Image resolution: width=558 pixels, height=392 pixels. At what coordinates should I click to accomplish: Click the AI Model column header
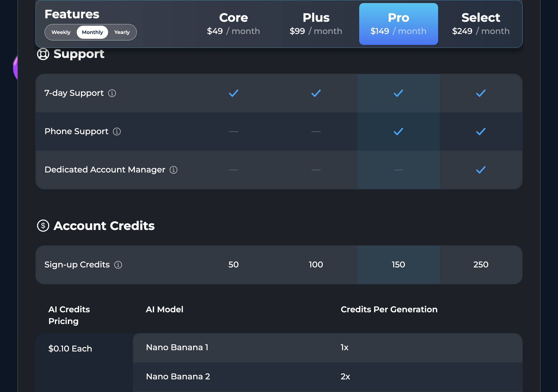165,310
